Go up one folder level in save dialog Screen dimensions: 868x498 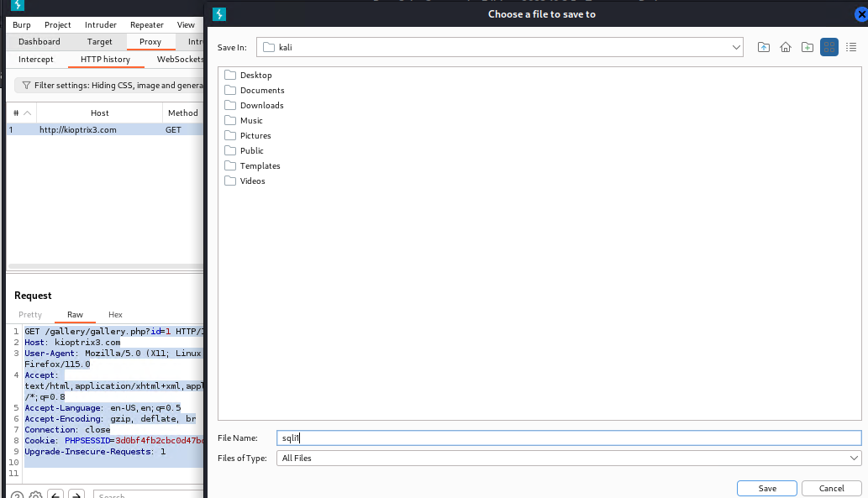pos(763,48)
